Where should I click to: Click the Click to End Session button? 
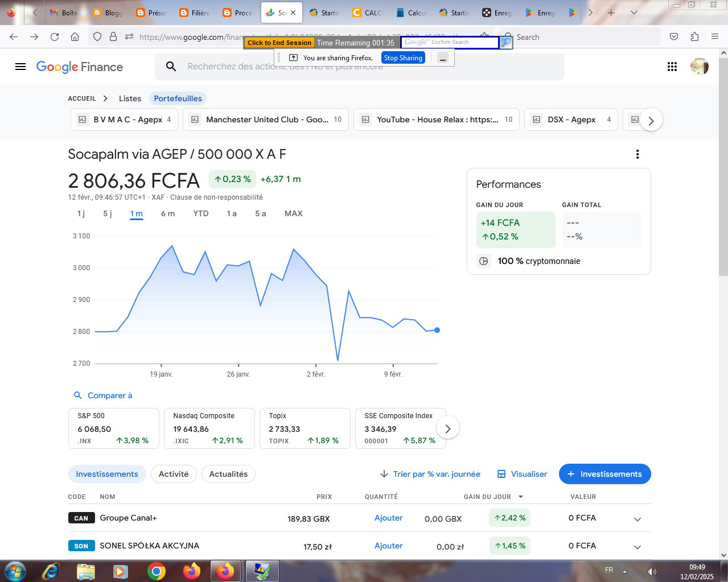click(x=279, y=43)
